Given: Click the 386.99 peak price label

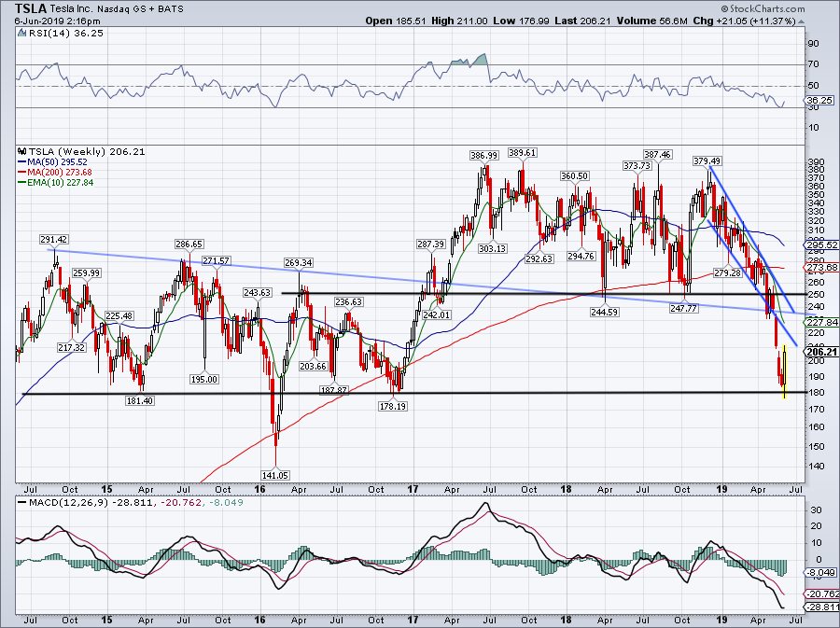Looking at the screenshot, I should [x=483, y=155].
